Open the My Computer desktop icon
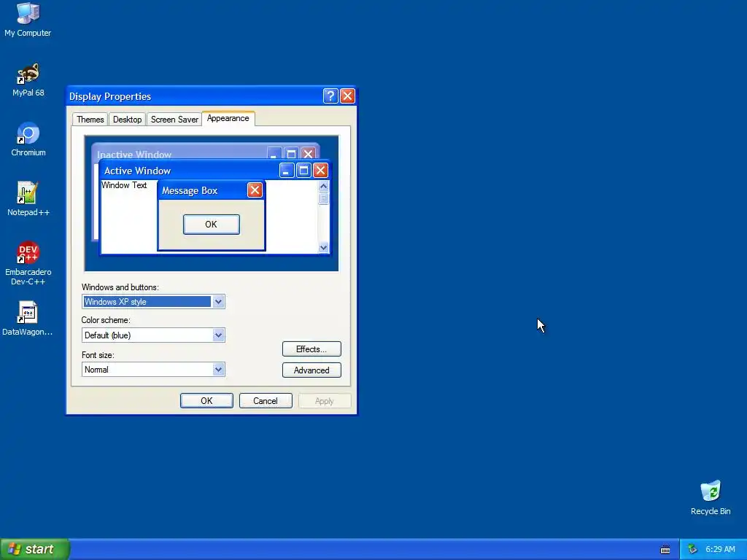 pyautogui.click(x=28, y=19)
